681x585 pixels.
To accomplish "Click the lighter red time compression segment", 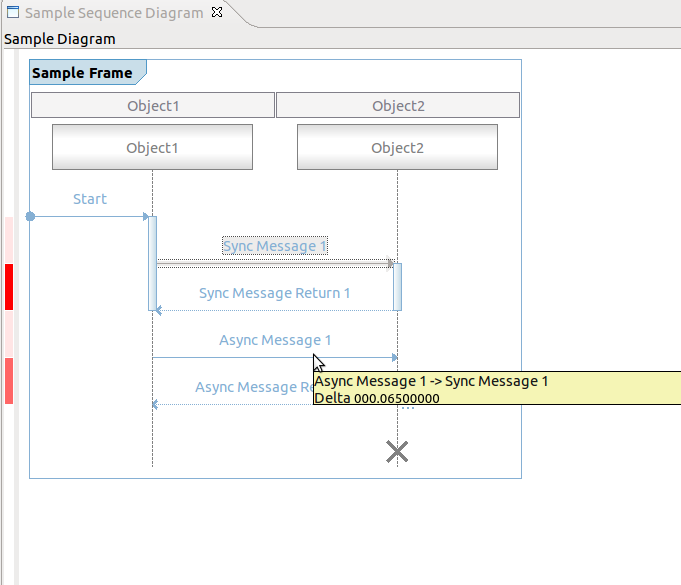I will point(9,380).
